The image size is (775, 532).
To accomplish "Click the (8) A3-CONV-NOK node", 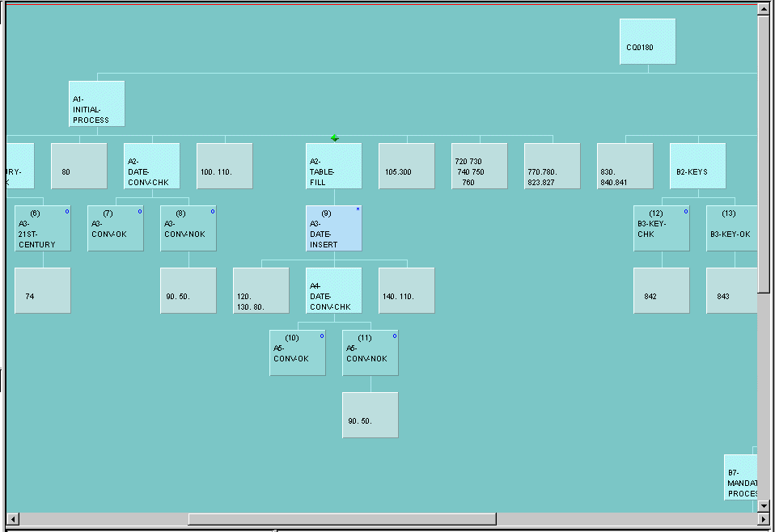I will click(x=188, y=229).
